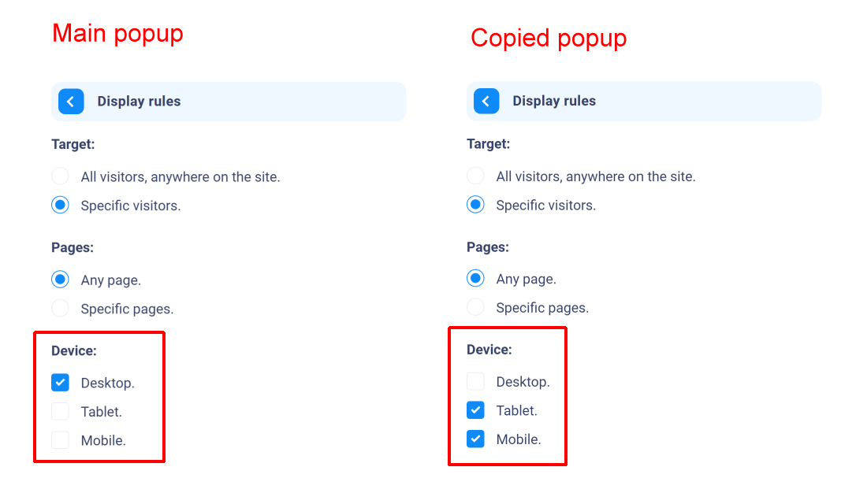The image size is (856, 504).
Task: Click 'Specific pages.' label in Copied popup
Action: click(542, 308)
